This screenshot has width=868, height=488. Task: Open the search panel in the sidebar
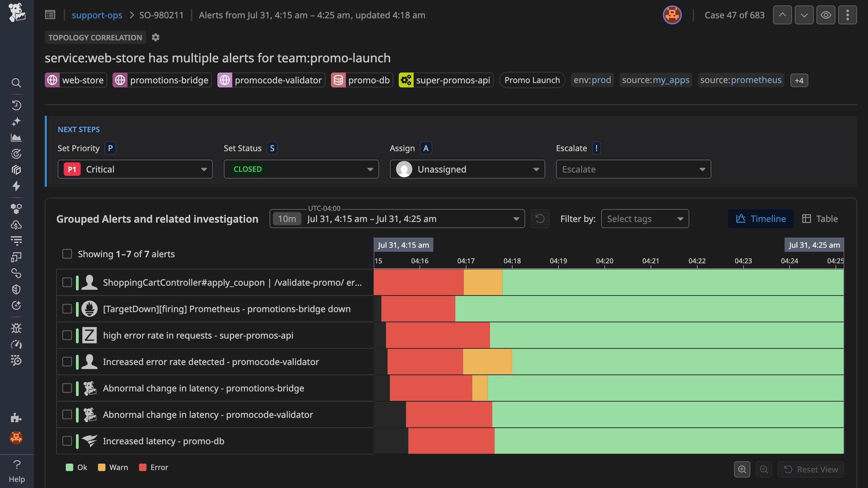(x=16, y=82)
